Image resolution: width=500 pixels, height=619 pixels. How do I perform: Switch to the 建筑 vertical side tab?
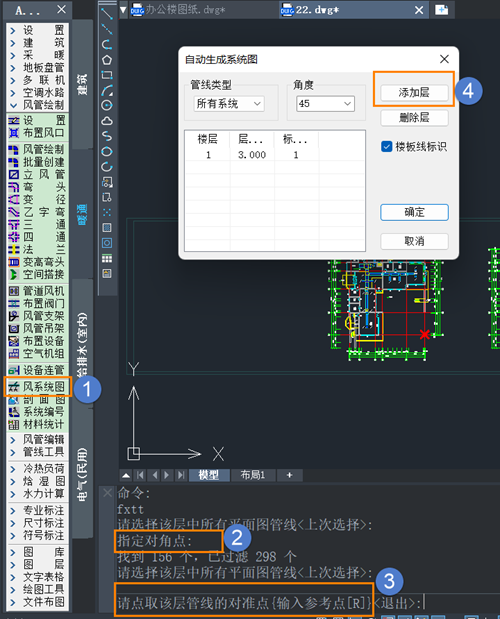pyautogui.click(x=82, y=84)
